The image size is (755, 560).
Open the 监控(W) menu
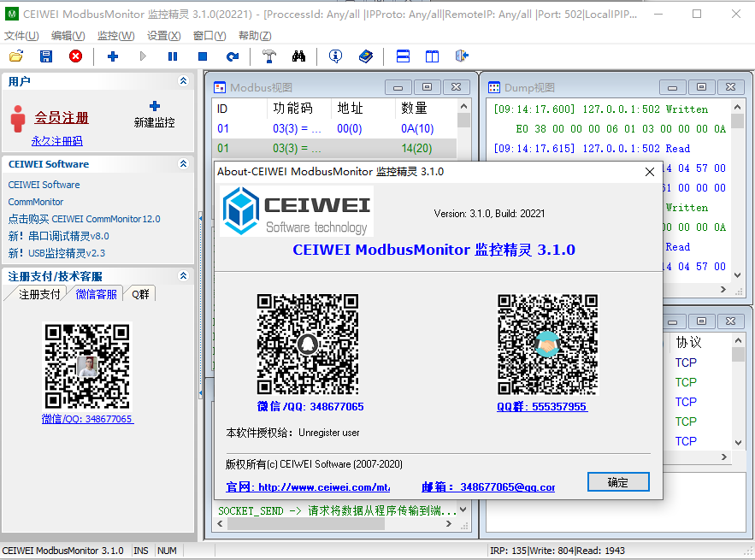(x=115, y=35)
